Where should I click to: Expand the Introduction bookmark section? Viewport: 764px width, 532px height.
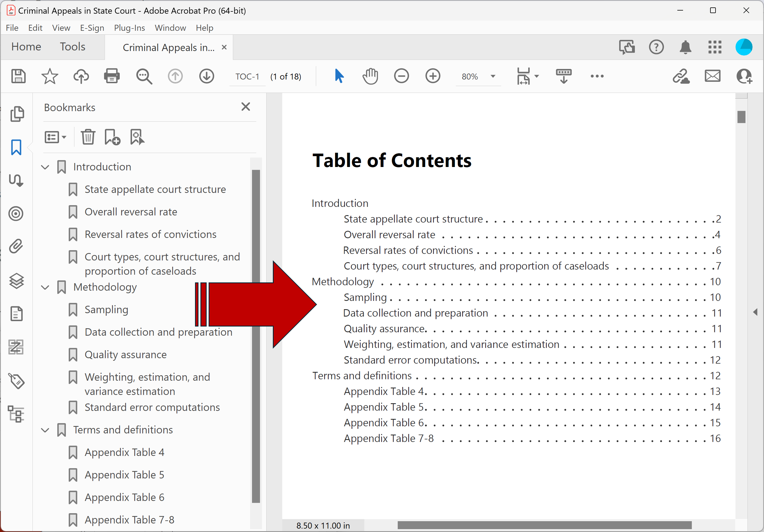pos(45,166)
